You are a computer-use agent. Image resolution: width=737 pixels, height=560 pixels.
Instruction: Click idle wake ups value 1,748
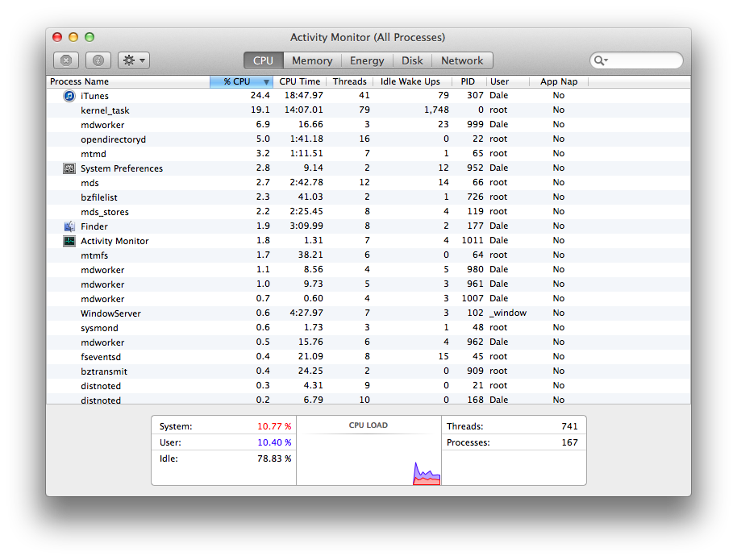click(436, 110)
